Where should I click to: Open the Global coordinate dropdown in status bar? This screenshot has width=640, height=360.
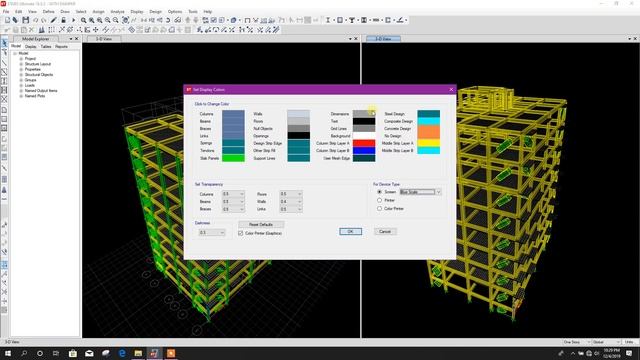tap(606, 342)
